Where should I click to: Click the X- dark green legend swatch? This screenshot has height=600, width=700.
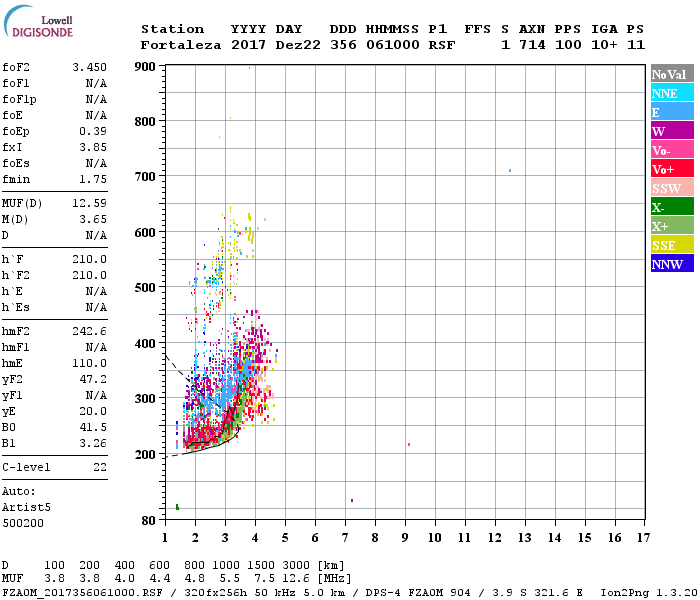point(672,207)
